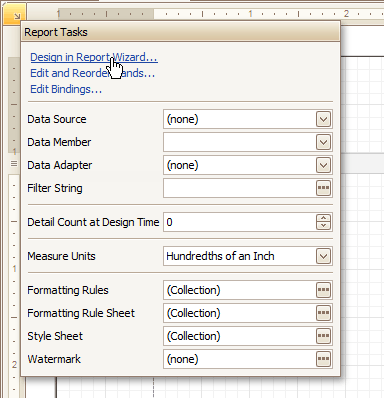Click the Filter String text field
This screenshot has width=384, height=398.
point(239,188)
